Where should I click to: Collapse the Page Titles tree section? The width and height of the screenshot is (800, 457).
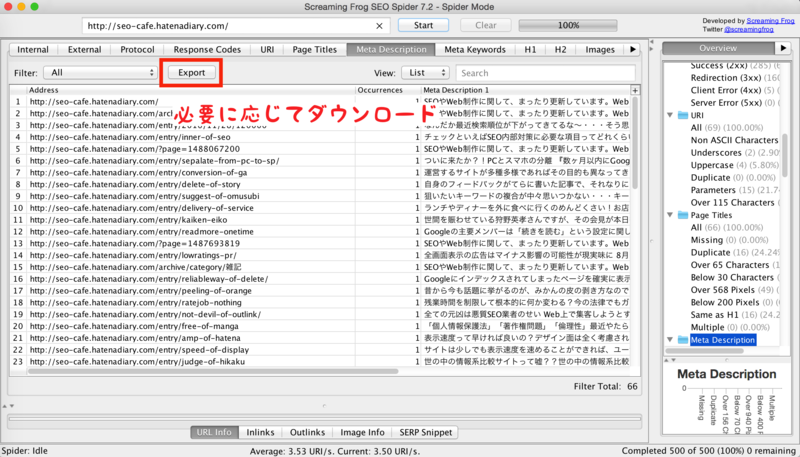tap(670, 215)
